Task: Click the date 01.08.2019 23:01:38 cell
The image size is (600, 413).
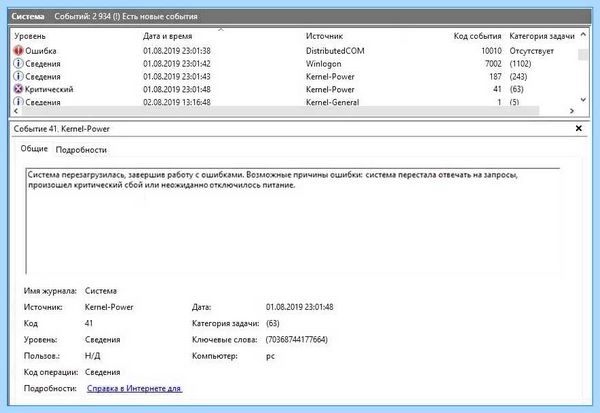Action: coord(176,51)
